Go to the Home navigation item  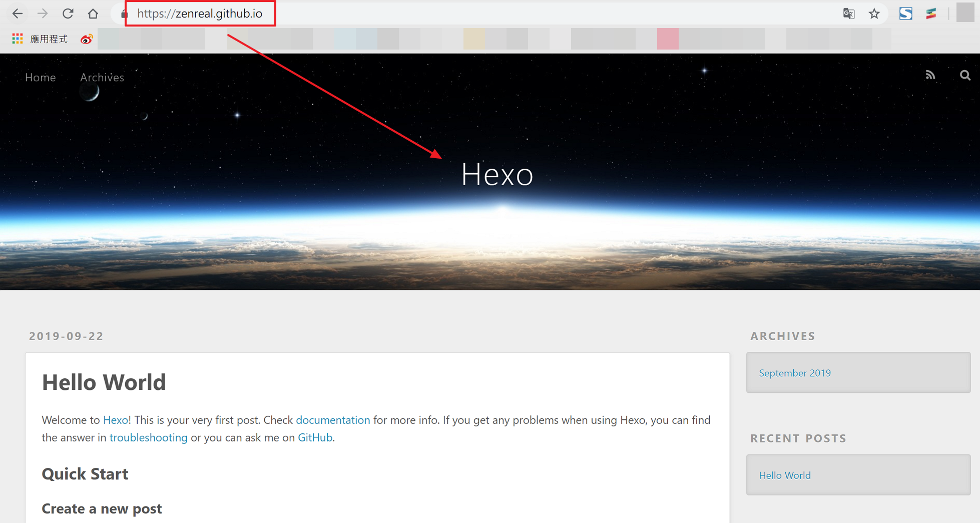pyautogui.click(x=41, y=77)
